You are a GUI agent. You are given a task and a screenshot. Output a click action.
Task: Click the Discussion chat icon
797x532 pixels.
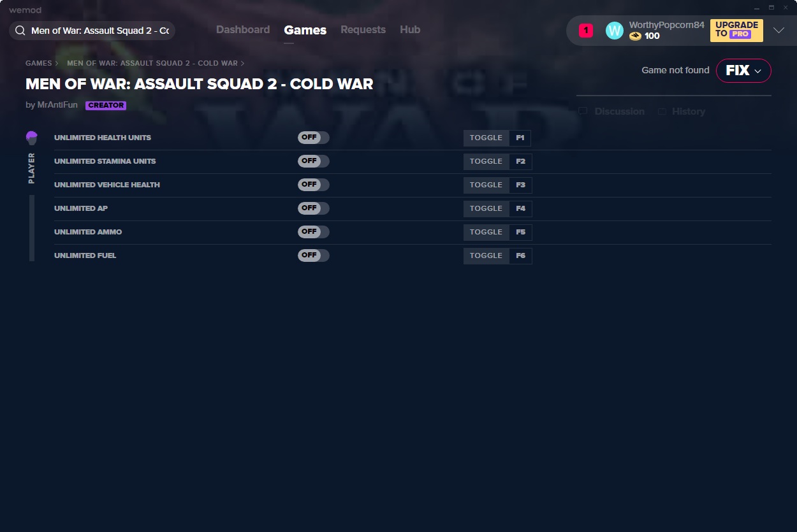click(583, 111)
